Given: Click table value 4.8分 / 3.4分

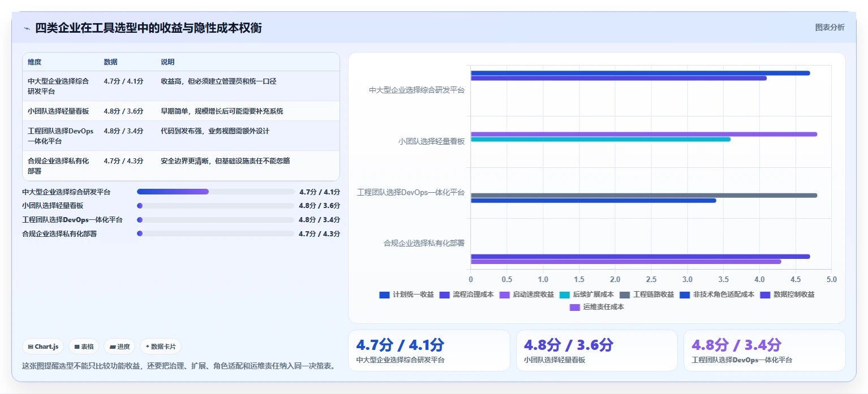Looking at the screenshot, I should pos(123,131).
